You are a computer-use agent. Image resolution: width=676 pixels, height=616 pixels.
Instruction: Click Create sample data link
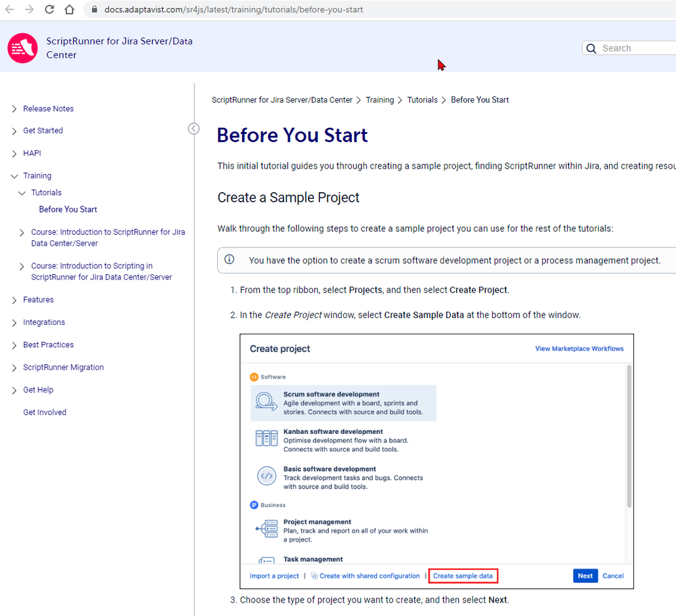coord(463,576)
